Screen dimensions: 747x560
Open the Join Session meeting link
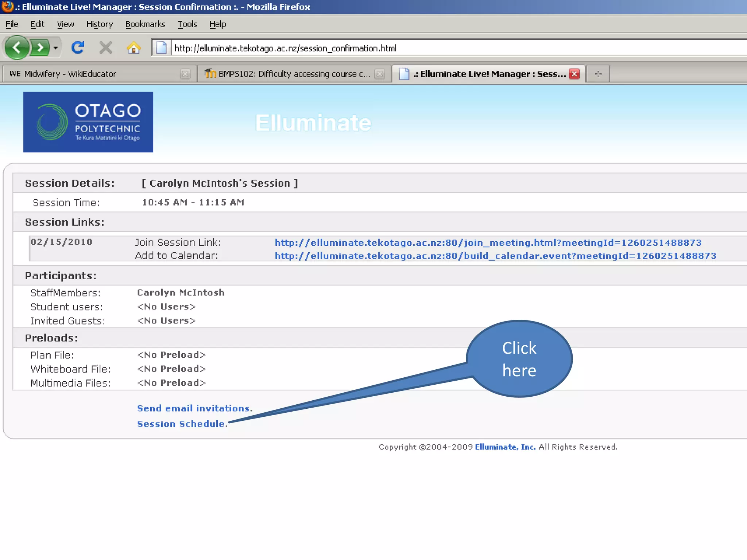click(x=488, y=242)
